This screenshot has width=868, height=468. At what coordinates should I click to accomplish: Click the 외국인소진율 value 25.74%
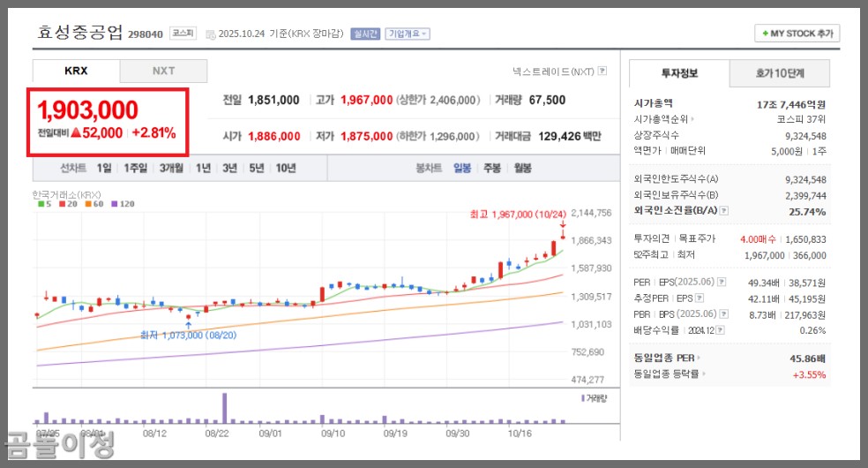coord(807,212)
